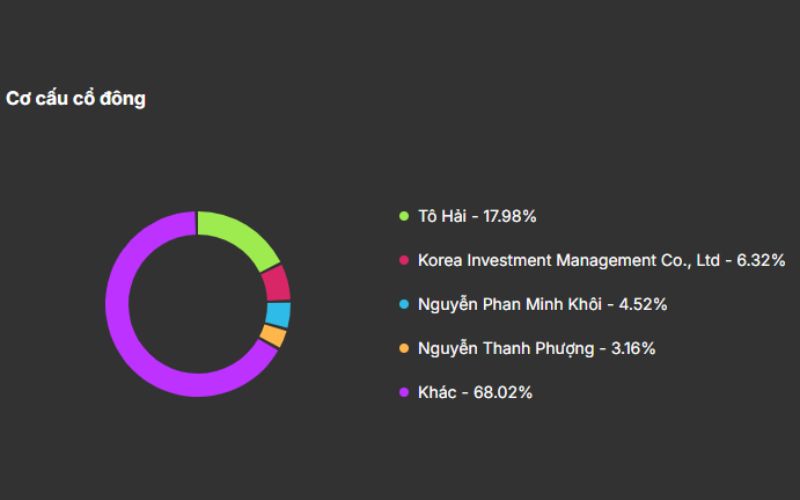The width and height of the screenshot is (800, 500).
Task: Click the red Korea Investment legend dot
Action: point(404,260)
